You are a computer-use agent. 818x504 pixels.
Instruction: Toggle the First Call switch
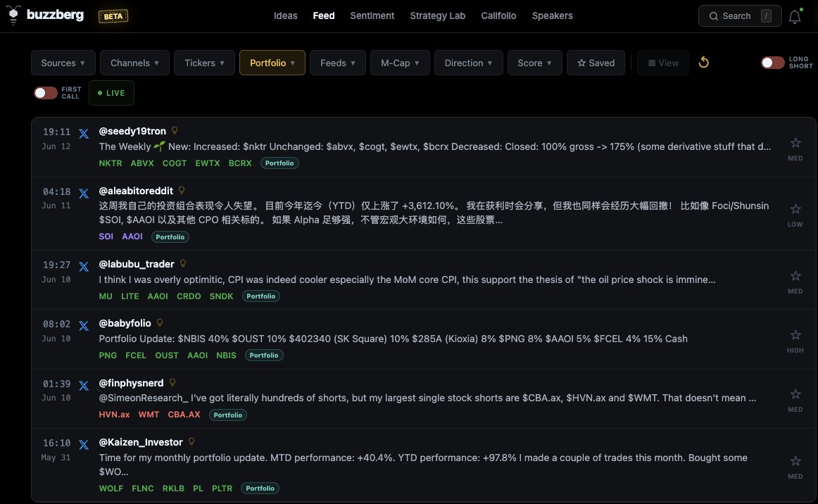click(x=45, y=93)
